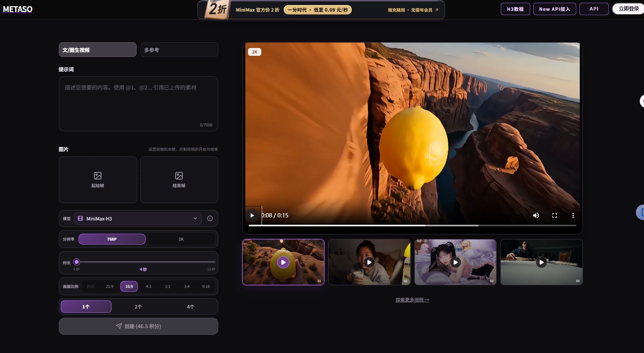Choose 9:16 aspect ratio
Screen dimensions: 644x353
[206, 287]
